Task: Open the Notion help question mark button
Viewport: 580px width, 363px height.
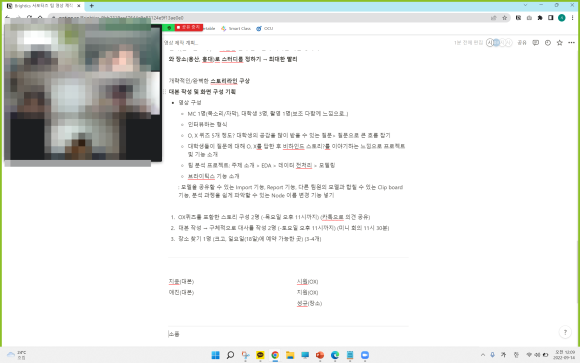Action: coord(565,332)
